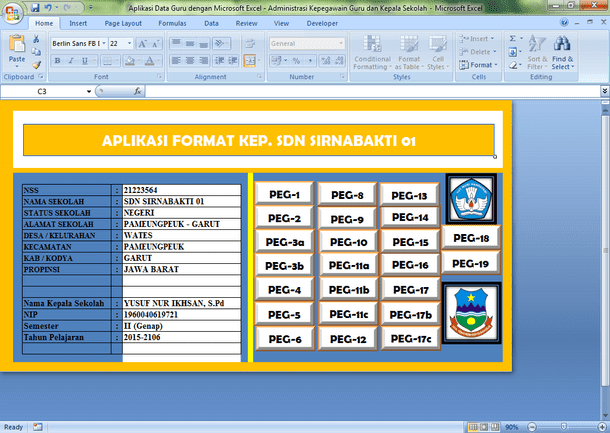The image size is (610, 433).
Task: Apply the font color A
Action: coord(149,61)
